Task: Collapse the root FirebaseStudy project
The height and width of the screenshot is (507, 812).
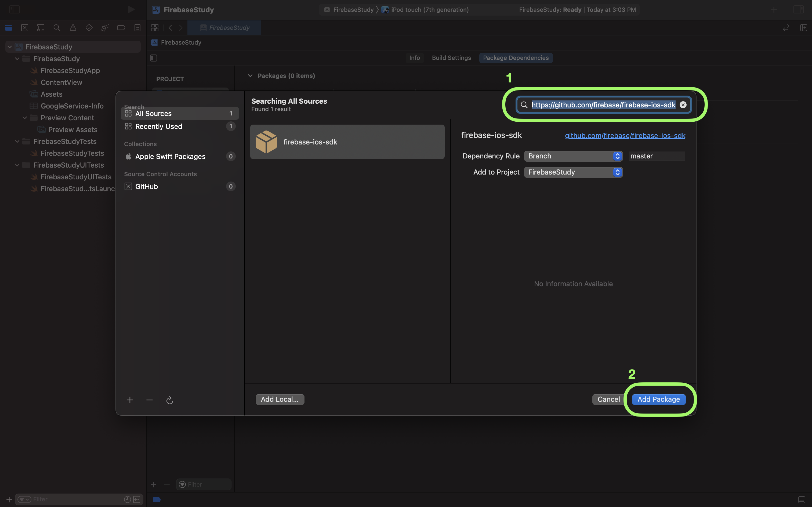Action: pos(10,47)
